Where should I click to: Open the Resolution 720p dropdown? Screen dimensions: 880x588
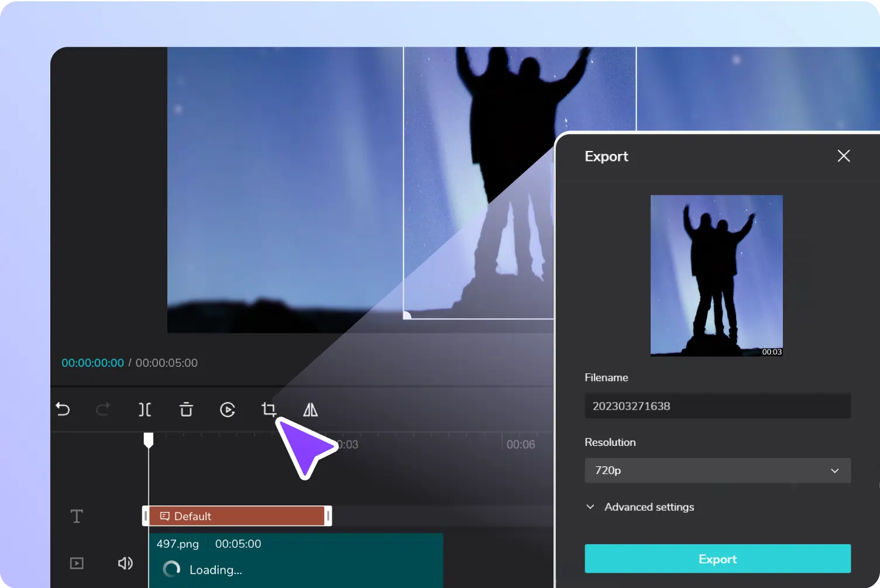(717, 470)
